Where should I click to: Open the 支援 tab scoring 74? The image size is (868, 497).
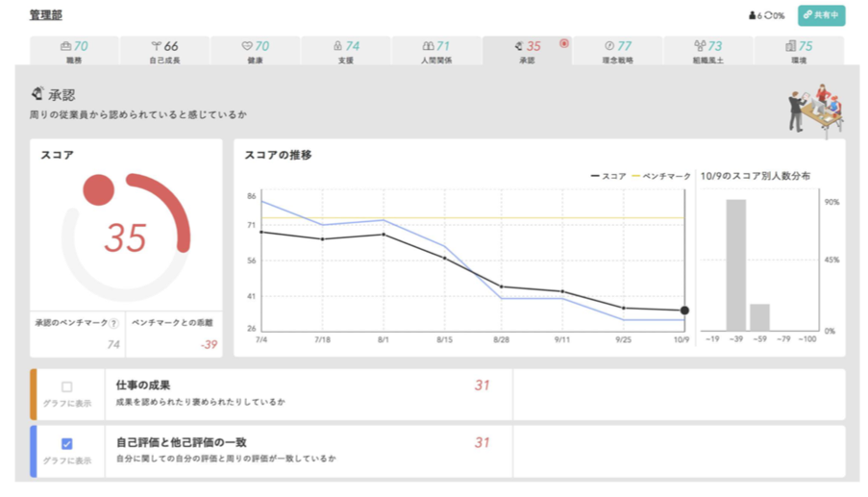(346, 51)
